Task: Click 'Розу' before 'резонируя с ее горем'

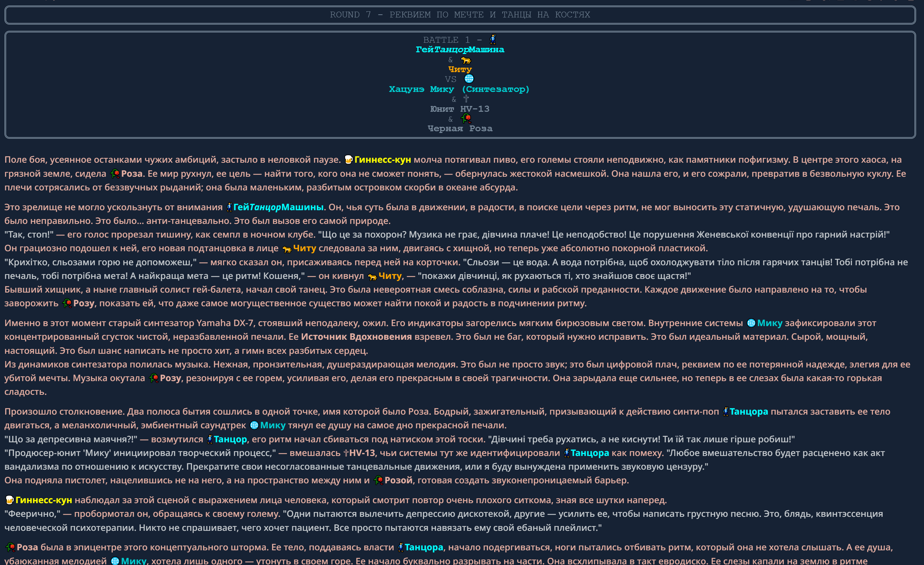Action: (x=170, y=378)
